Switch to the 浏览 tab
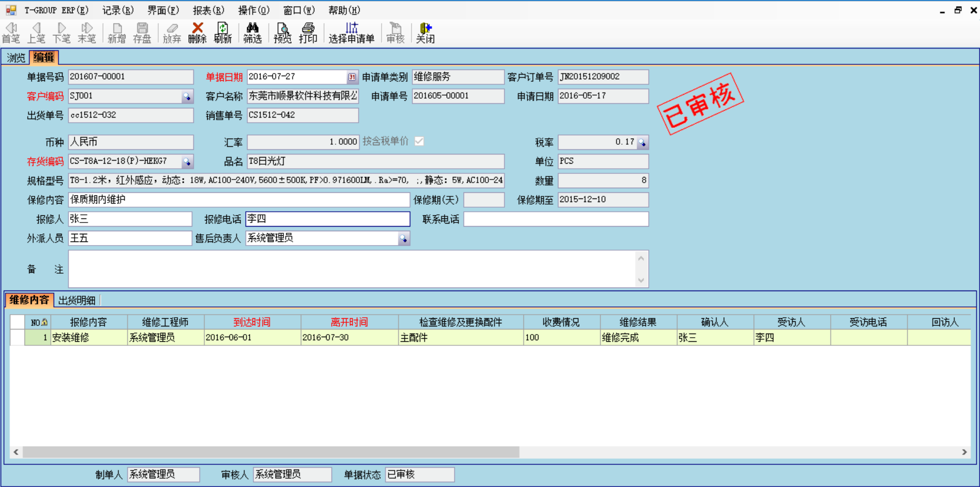This screenshot has height=487, width=980. pyautogui.click(x=16, y=58)
